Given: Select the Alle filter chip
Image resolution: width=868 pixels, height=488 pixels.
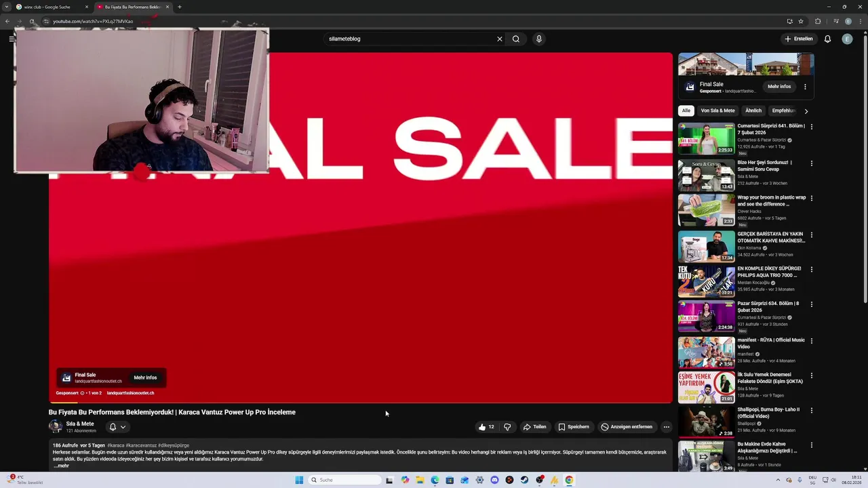Looking at the screenshot, I should [x=686, y=110].
